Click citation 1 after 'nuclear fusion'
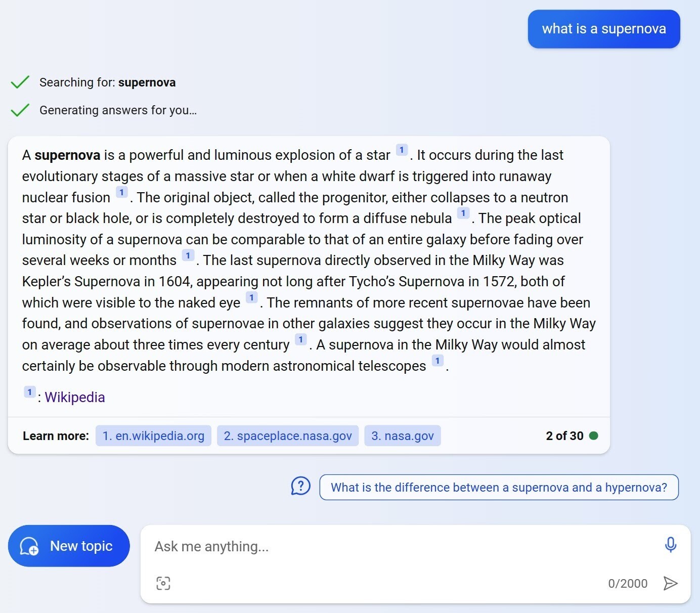The height and width of the screenshot is (613, 700). [121, 193]
